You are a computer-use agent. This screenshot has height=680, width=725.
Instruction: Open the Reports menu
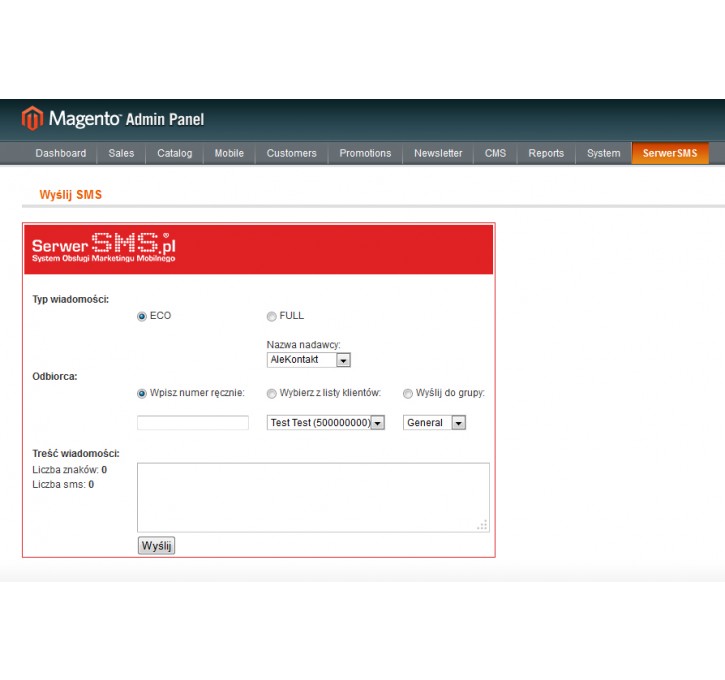pos(546,153)
